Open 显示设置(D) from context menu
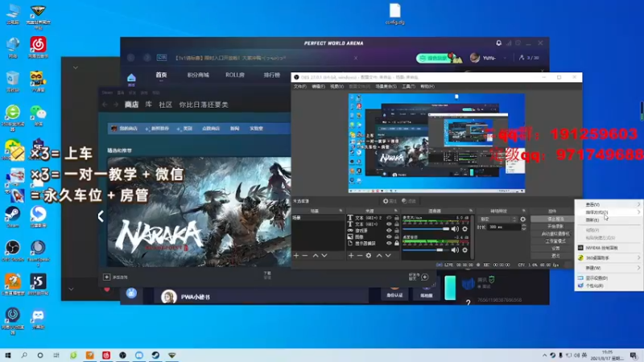Image resolution: width=644 pixels, height=362 pixels. click(609, 278)
